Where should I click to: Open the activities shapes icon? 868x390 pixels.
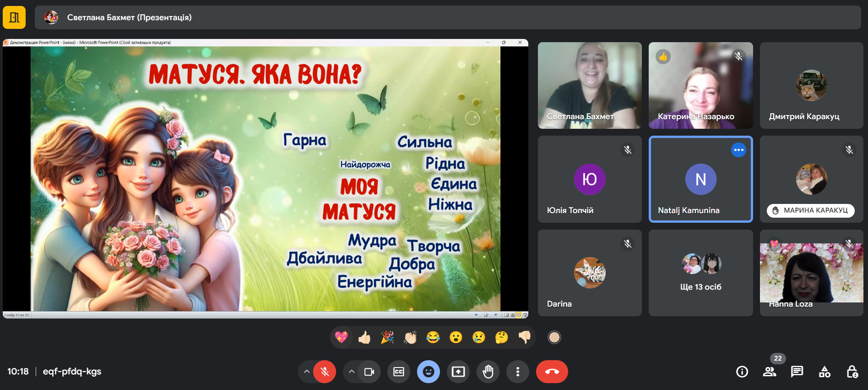point(825,372)
